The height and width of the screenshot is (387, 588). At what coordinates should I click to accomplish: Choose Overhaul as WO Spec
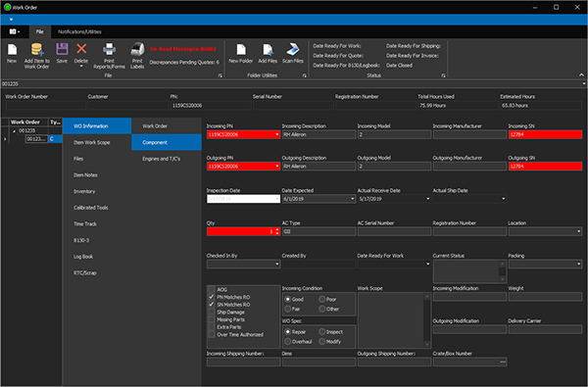pos(287,342)
